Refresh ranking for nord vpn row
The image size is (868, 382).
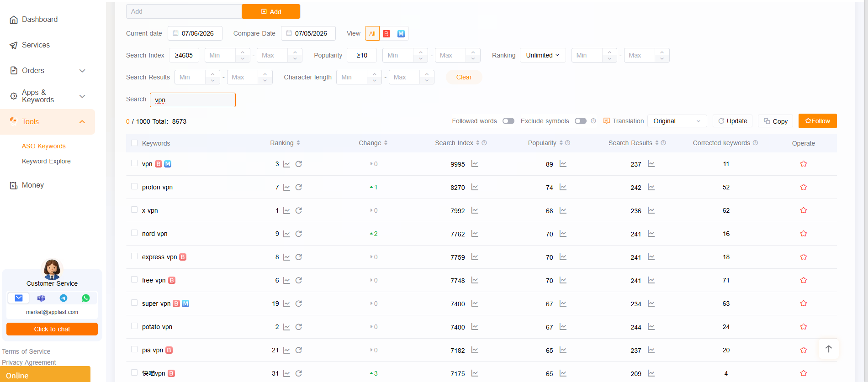(x=299, y=234)
